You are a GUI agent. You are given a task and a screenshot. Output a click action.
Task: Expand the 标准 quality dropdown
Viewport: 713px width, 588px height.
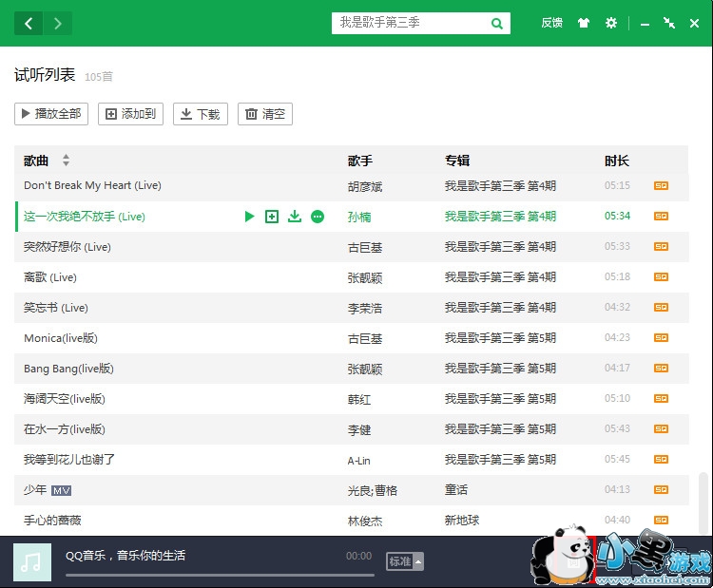404,561
